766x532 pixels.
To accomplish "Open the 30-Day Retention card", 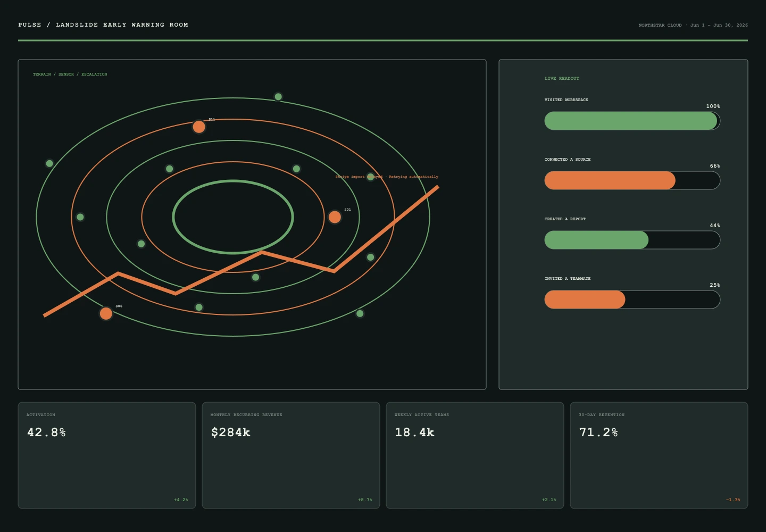I will (x=659, y=455).
